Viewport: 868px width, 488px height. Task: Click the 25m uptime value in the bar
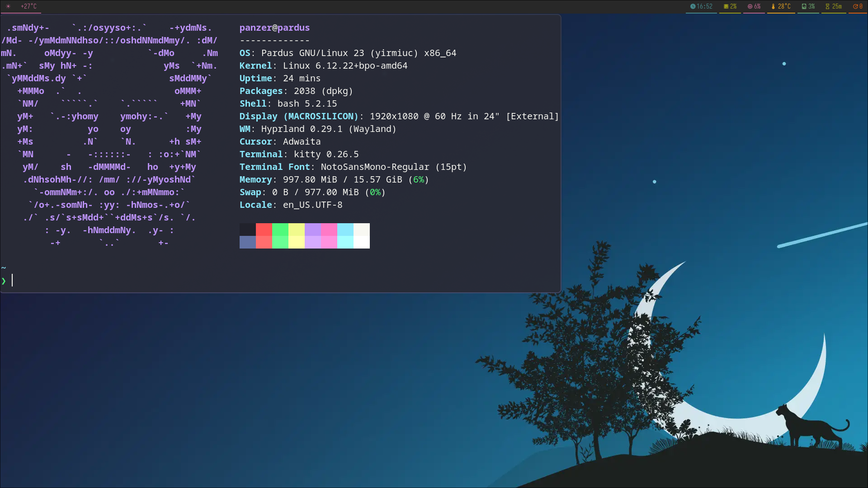click(x=837, y=6)
